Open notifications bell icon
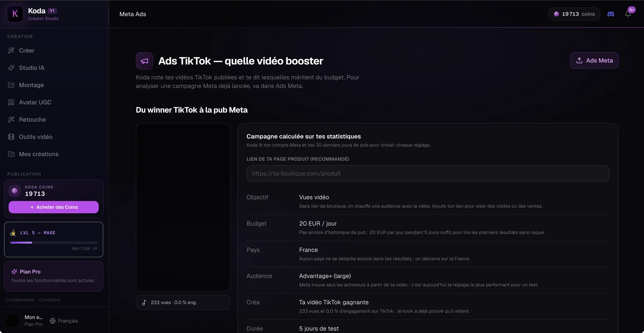Image resolution: width=644 pixels, height=333 pixels. click(x=628, y=14)
